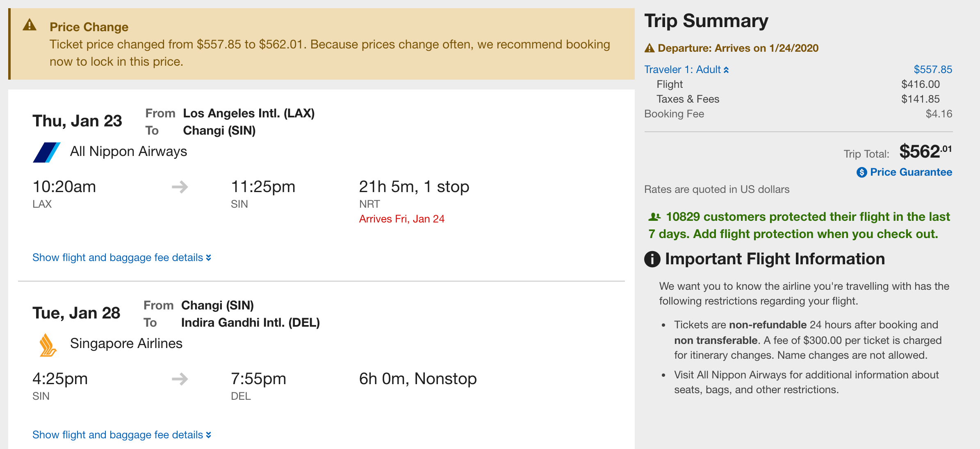Click the departure arrival warning triangle icon

pyautogui.click(x=649, y=48)
